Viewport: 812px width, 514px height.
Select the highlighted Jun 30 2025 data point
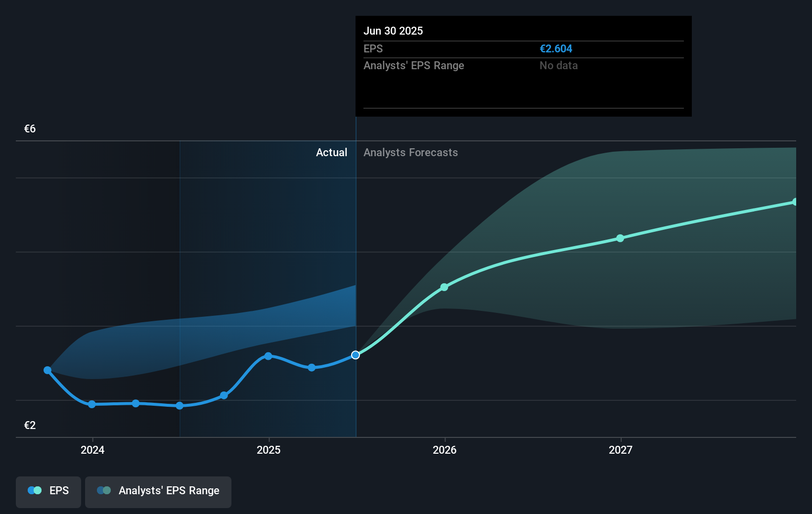[356, 354]
